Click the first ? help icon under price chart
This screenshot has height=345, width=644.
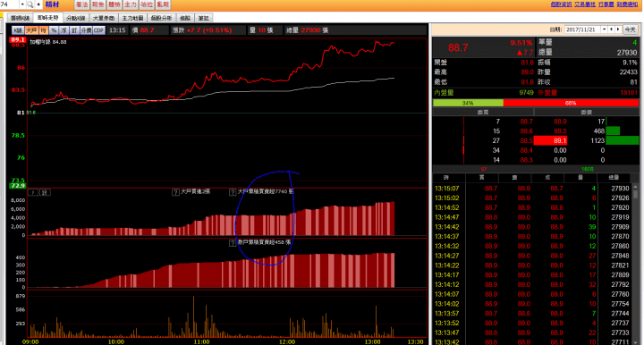34,192
